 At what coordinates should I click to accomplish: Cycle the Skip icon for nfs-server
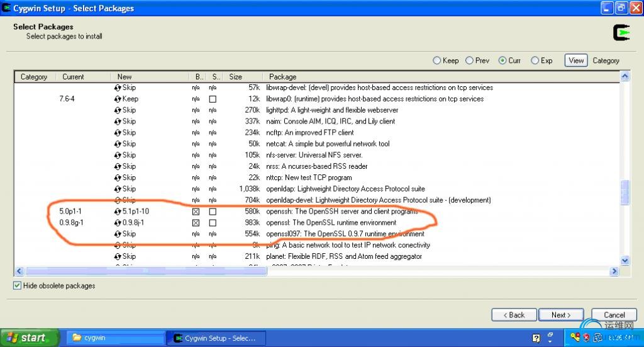tap(118, 155)
